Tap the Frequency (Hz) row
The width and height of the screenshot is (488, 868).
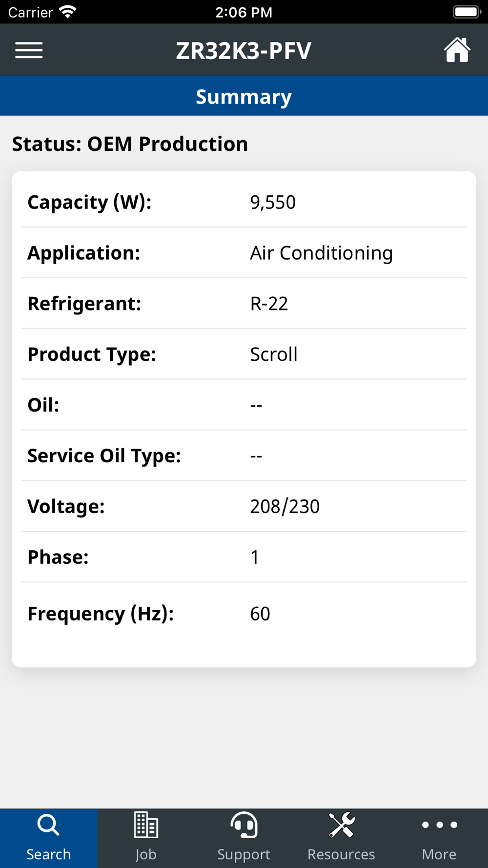point(244,614)
